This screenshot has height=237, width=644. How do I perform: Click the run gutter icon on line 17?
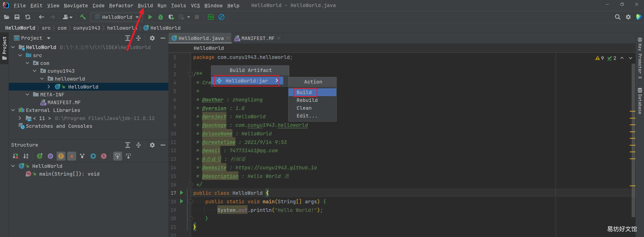182,193
